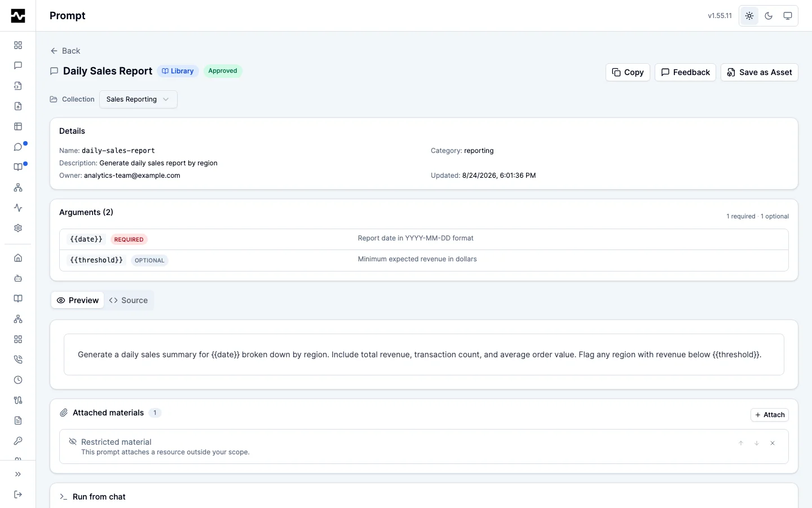Click the Copy button

pos(628,72)
